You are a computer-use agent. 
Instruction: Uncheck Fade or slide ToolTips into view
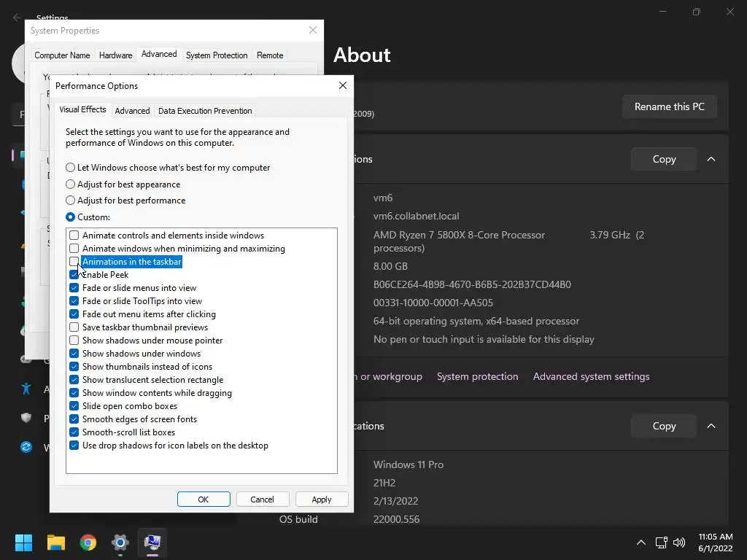74,301
